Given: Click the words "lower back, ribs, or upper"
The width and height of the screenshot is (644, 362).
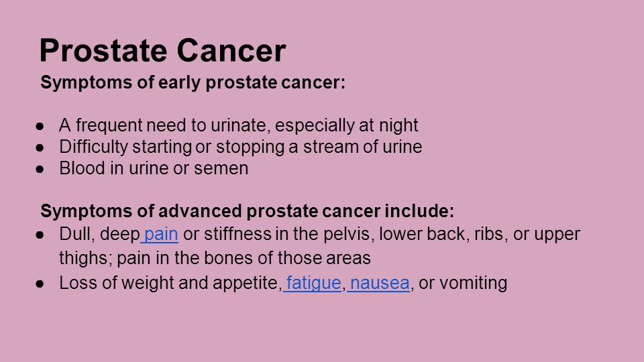Looking at the screenshot, I should [x=479, y=235].
